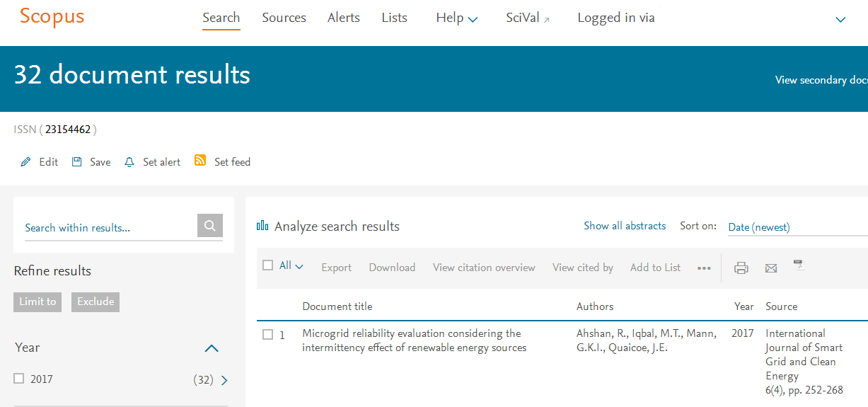Select checkbox for document 1

[267, 334]
